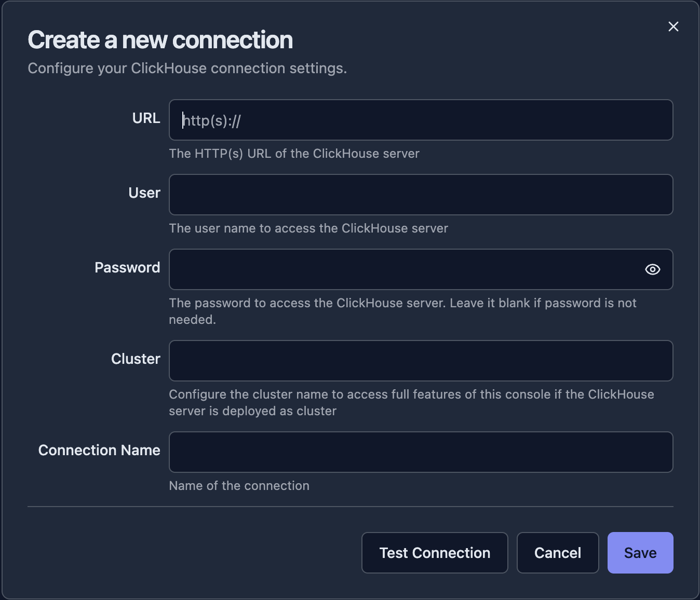
Task: Click the dialog title Create a new connection
Action: [160, 39]
